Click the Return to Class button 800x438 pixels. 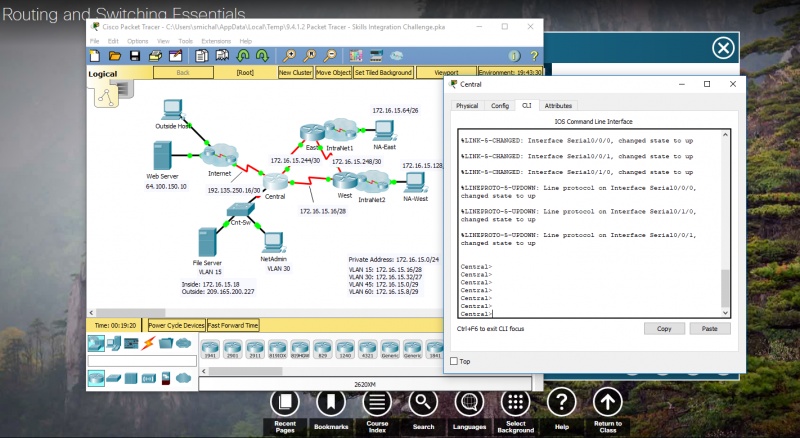(608, 412)
